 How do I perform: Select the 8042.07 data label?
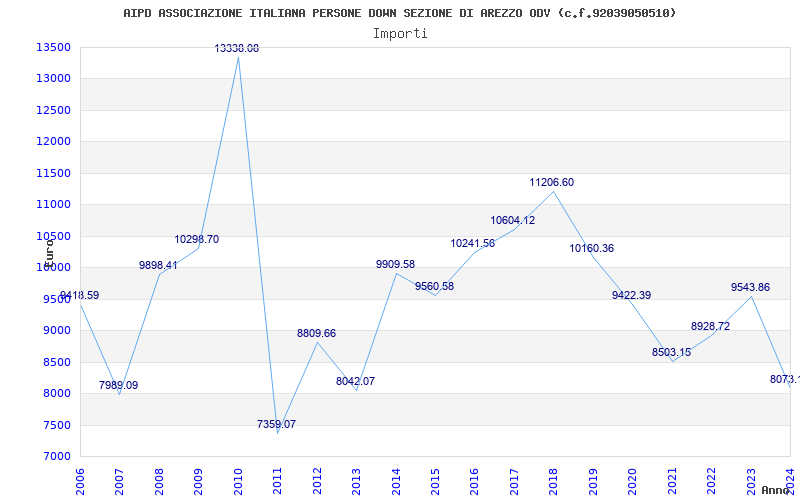pyautogui.click(x=355, y=381)
